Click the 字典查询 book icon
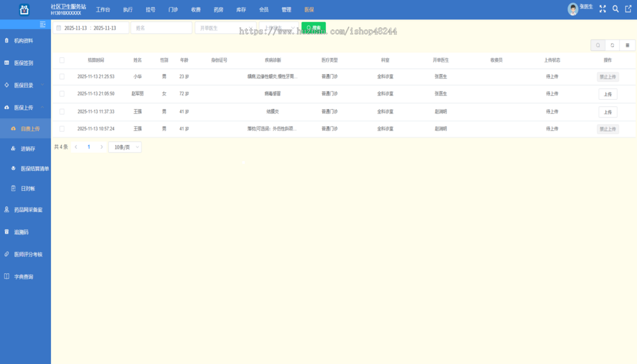This screenshot has width=637, height=364. tap(6, 276)
